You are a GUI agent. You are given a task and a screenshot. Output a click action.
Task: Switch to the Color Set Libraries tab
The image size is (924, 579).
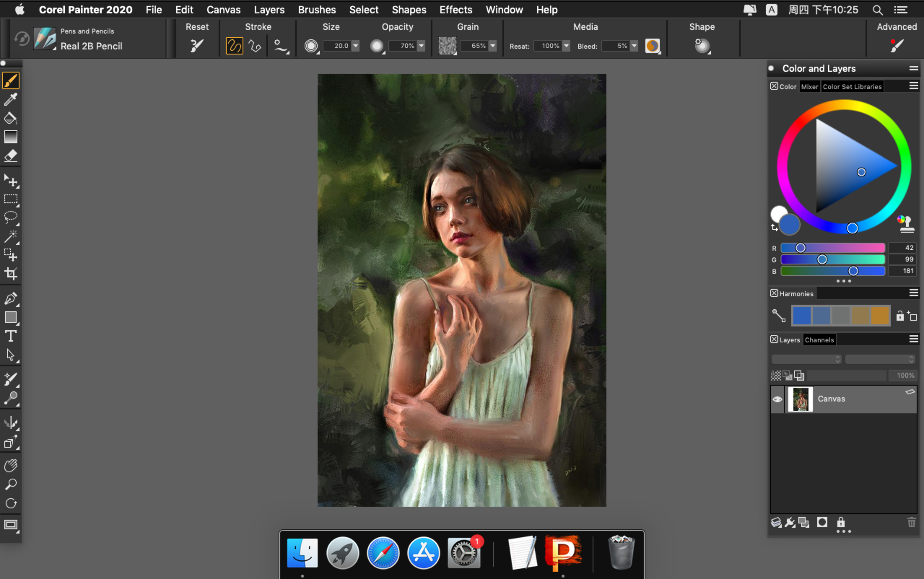[x=852, y=87]
